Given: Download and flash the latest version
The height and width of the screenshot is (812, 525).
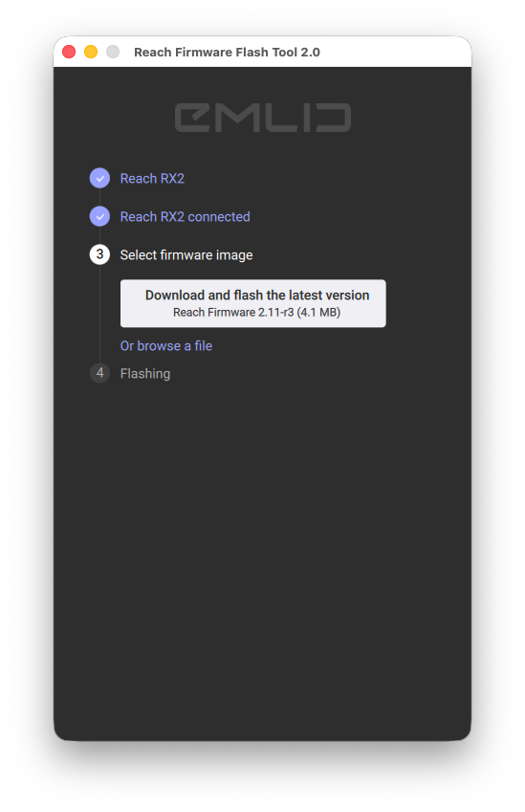Looking at the screenshot, I should click(253, 303).
